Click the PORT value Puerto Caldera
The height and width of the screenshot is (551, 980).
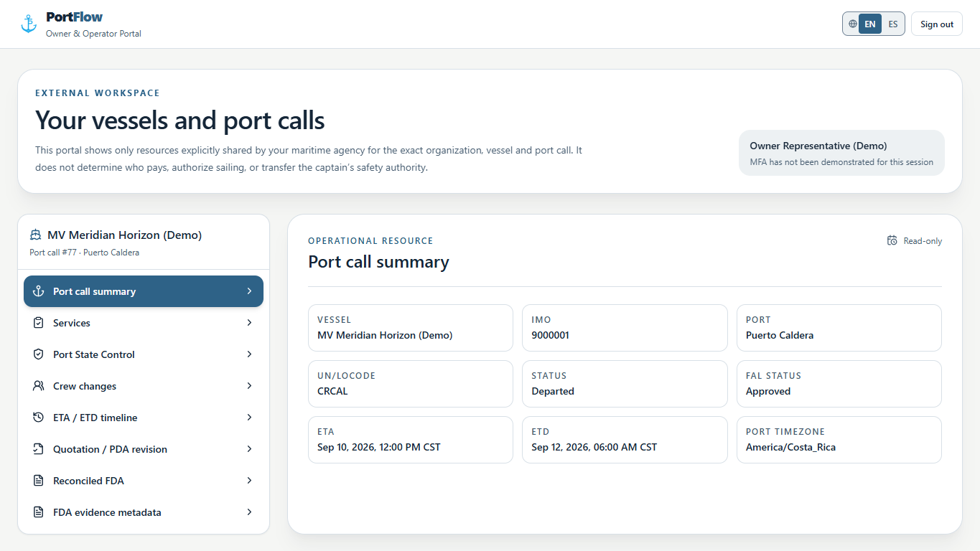(x=780, y=335)
